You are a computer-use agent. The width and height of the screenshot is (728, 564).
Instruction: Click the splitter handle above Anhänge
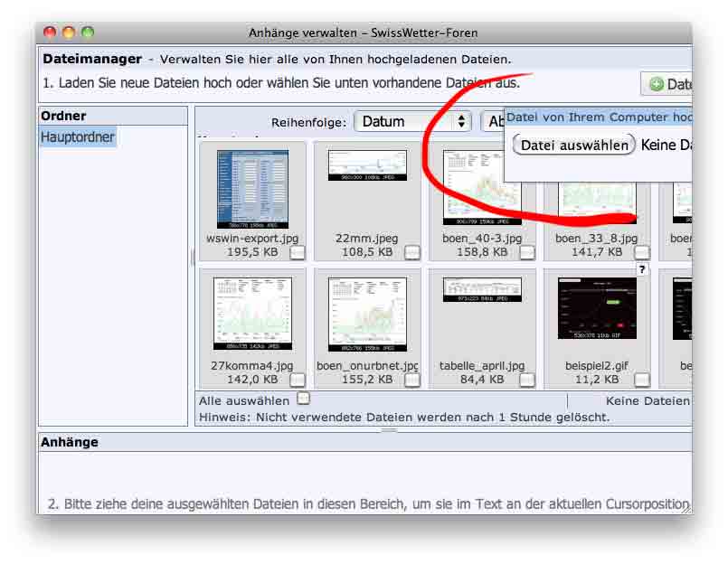[x=389, y=430]
